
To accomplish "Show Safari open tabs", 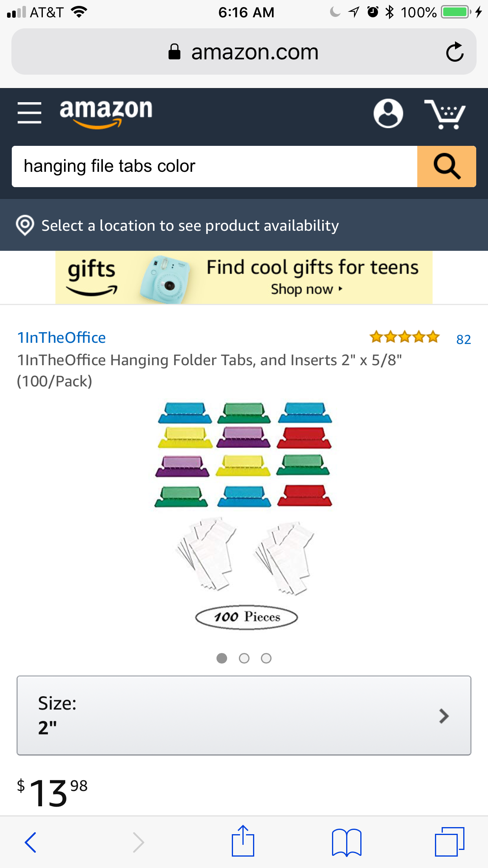I will tap(449, 842).
